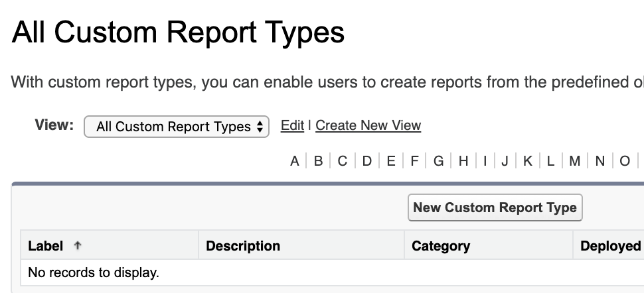Filter records by letter N
The image size is (644, 293).
pos(600,161)
